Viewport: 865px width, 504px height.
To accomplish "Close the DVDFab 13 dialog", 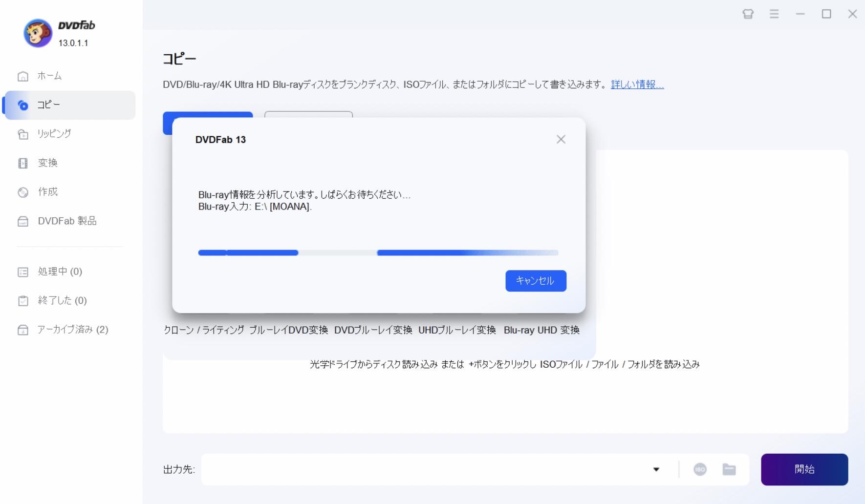I will [x=561, y=140].
